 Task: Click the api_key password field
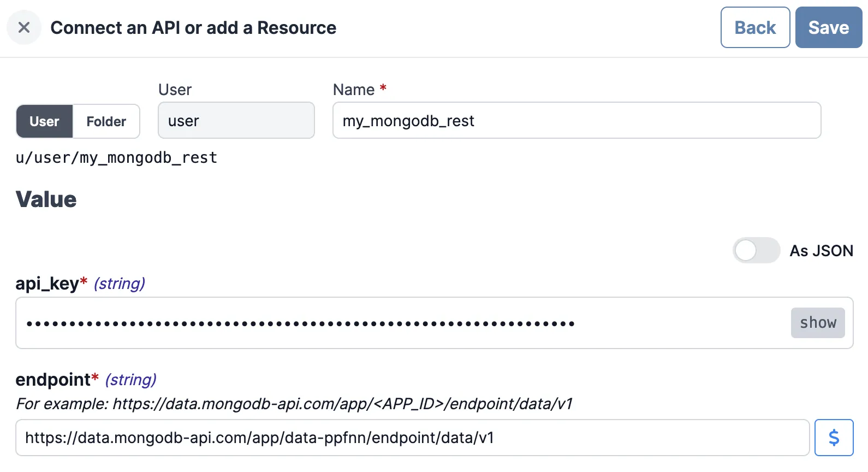[x=382, y=322]
